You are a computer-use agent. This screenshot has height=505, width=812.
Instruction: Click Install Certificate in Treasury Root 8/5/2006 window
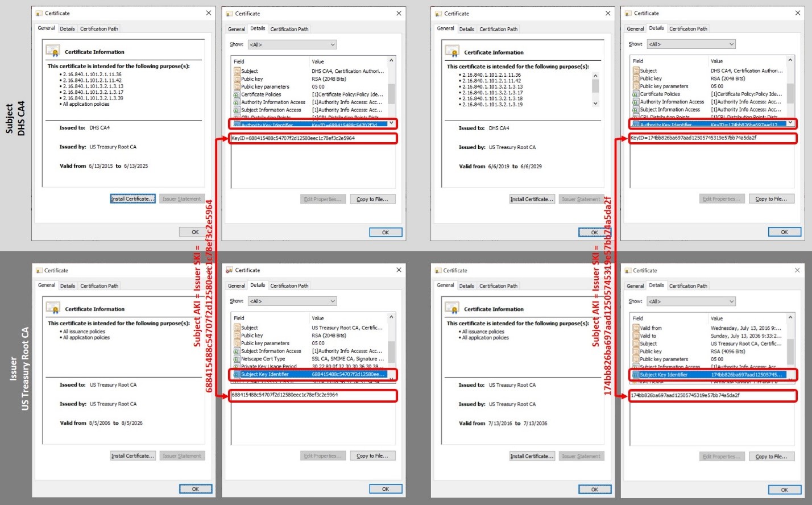click(132, 456)
